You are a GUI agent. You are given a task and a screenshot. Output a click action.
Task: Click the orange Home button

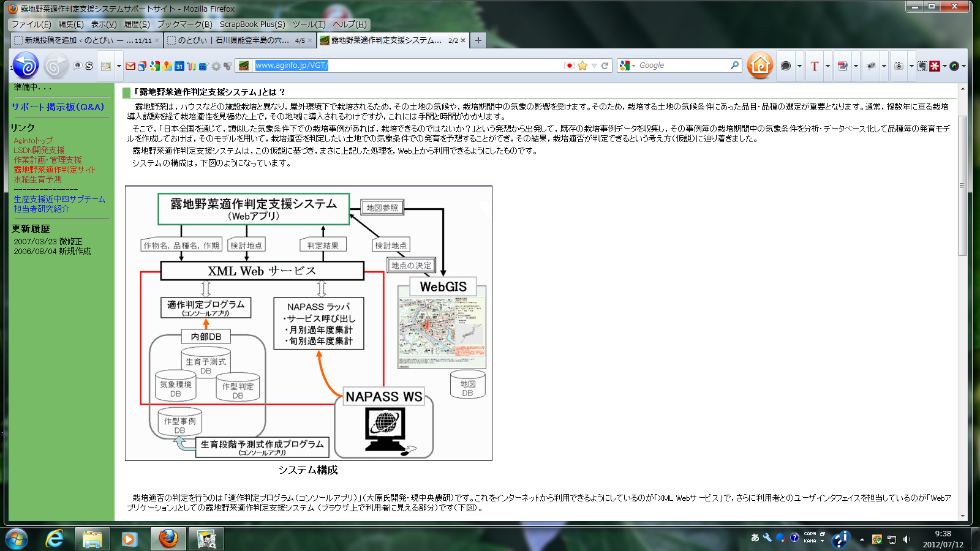click(759, 66)
